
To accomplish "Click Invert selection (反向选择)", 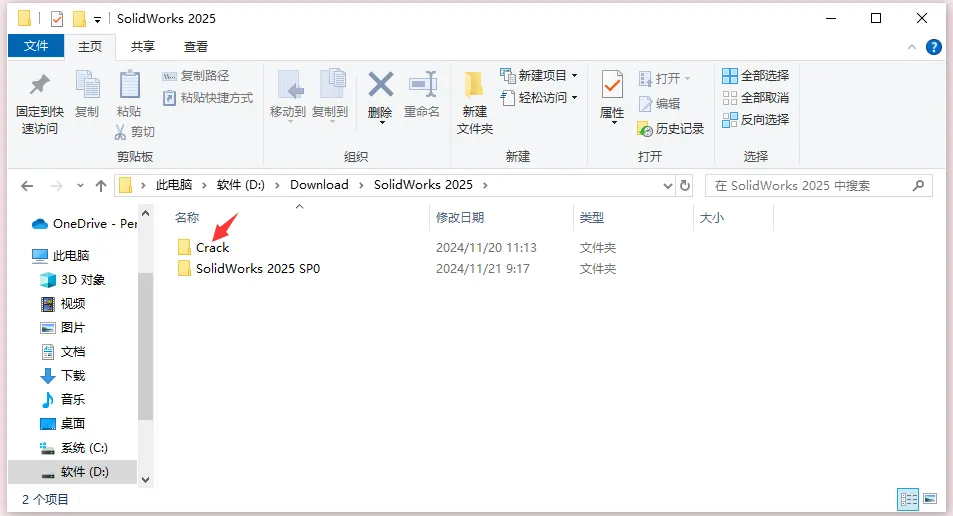I will (755, 120).
